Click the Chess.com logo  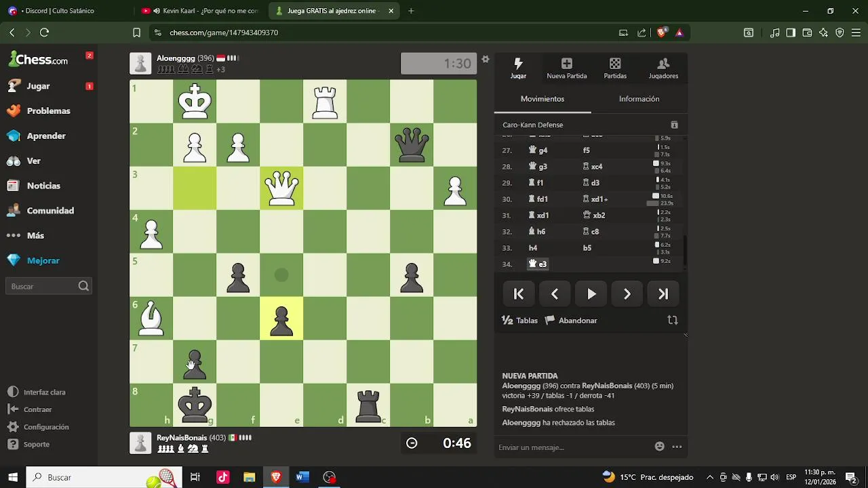point(38,60)
